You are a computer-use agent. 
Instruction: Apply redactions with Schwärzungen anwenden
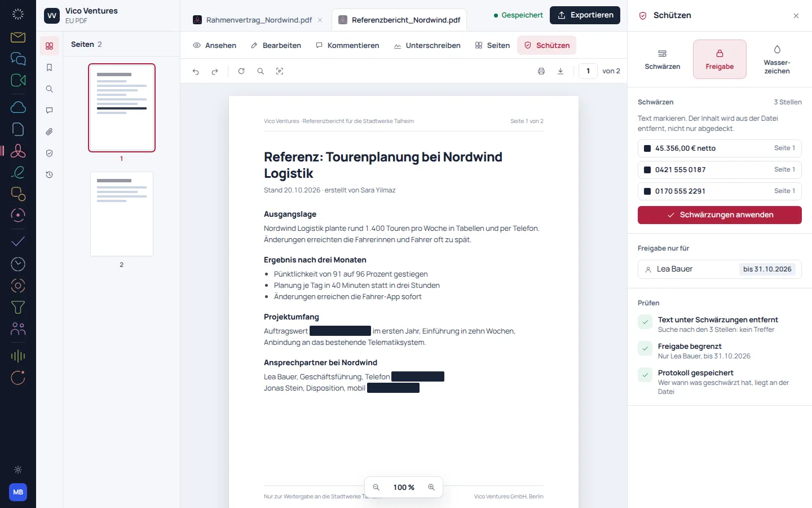point(720,215)
